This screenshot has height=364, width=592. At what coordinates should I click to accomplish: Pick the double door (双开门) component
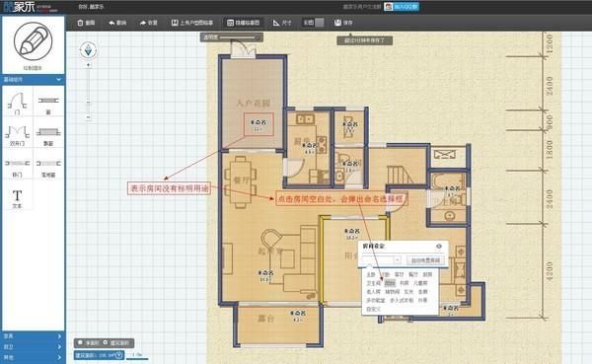tap(18, 135)
